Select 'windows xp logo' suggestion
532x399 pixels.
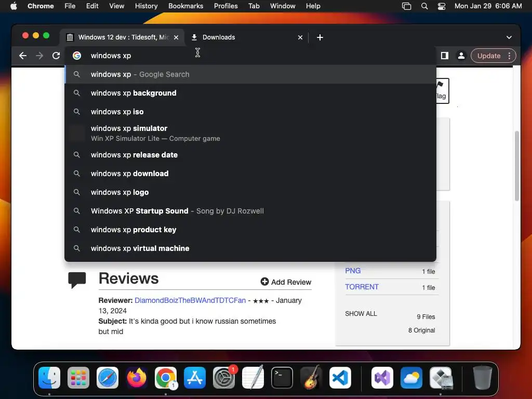pyautogui.click(x=250, y=192)
